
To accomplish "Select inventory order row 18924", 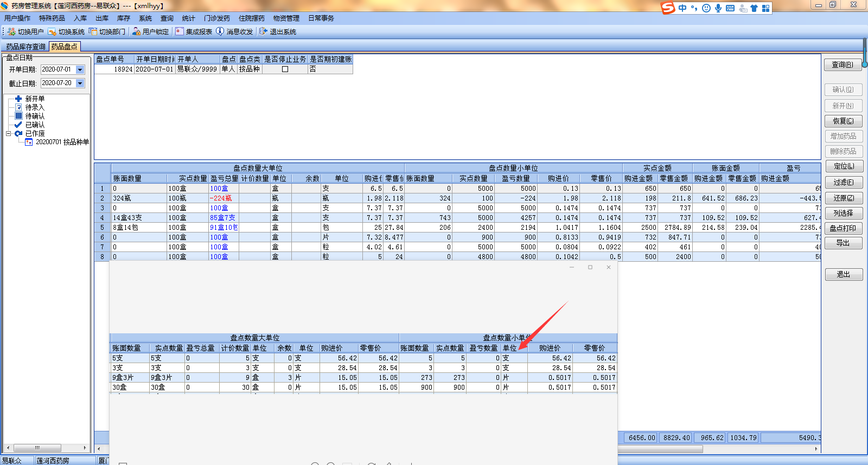I will 224,69.
